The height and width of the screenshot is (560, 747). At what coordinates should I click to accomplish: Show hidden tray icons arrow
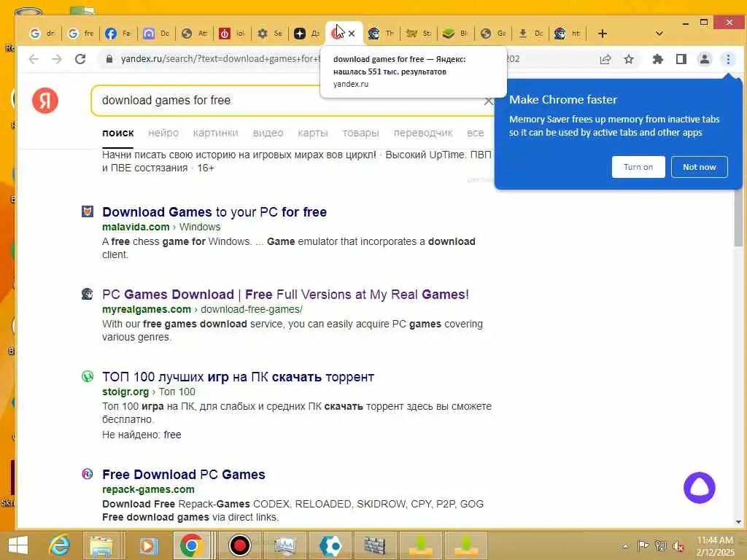tap(625, 545)
